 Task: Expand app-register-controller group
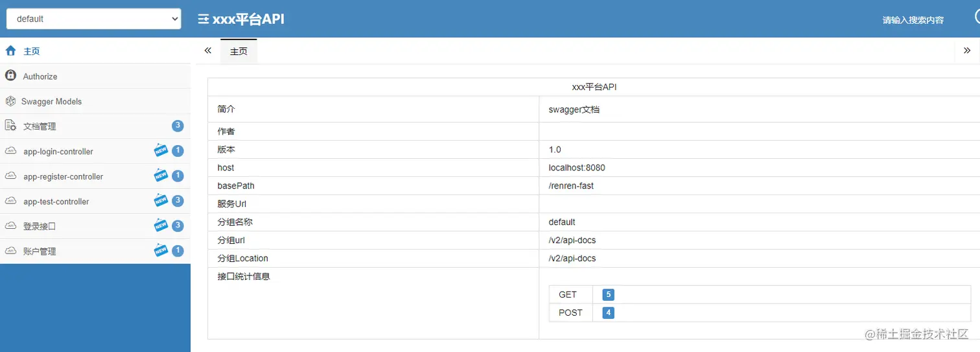tap(95, 176)
